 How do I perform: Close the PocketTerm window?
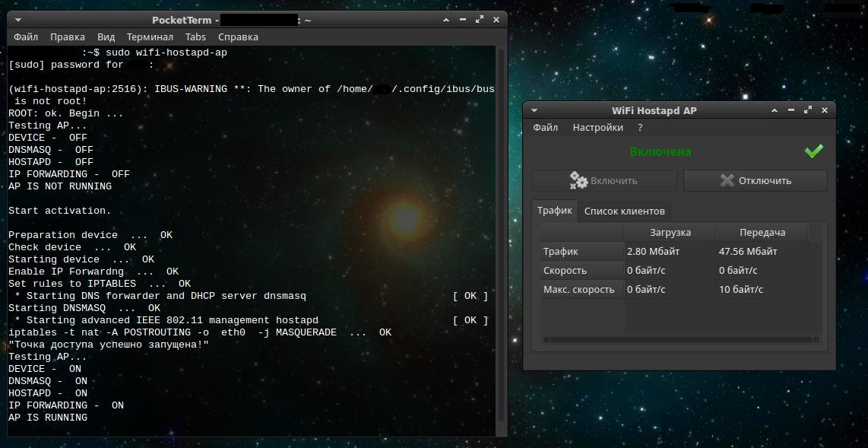pos(496,20)
